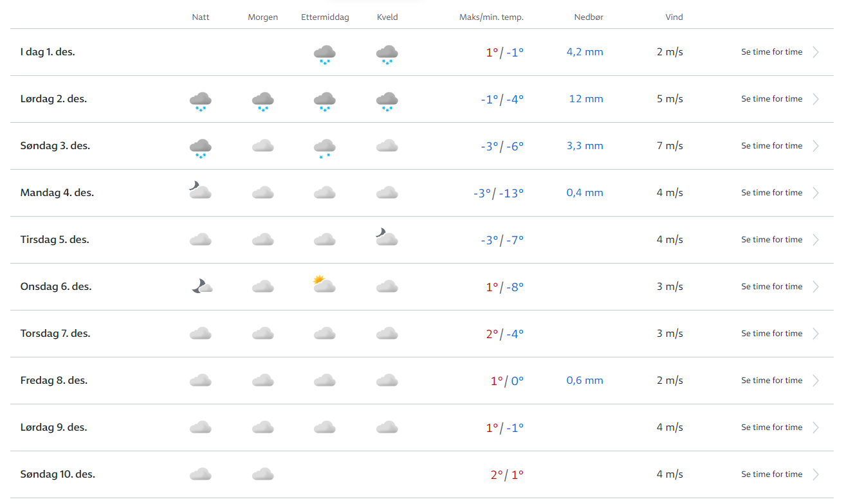The height and width of the screenshot is (504, 862).
Task: Open 'Se time for time' for Lørdag 2. des.
Action: tap(771, 99)
